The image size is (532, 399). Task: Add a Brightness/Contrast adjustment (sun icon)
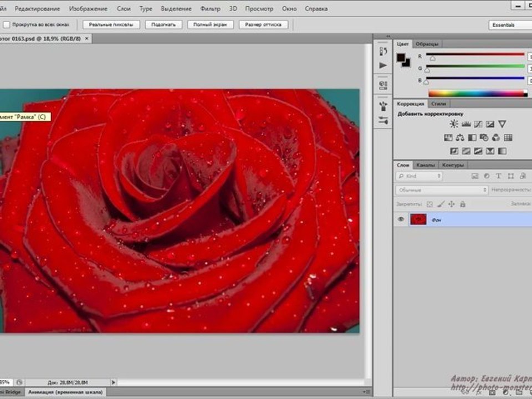[x=454, y=124]
